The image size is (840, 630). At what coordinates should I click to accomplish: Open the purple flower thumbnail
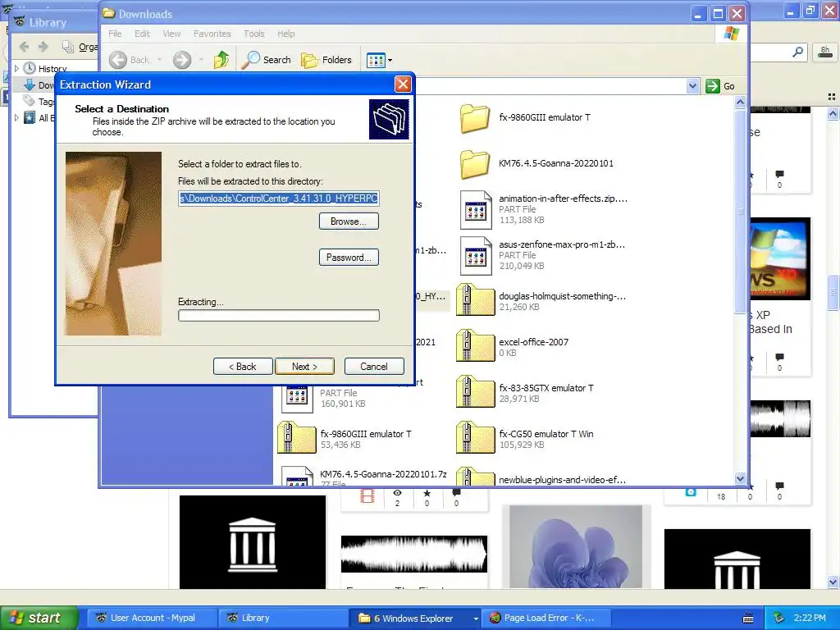[576, 547]
